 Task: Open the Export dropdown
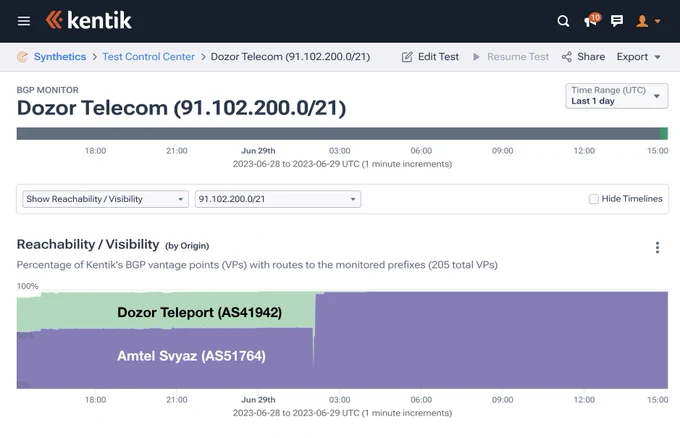click(x=638, y=57)
